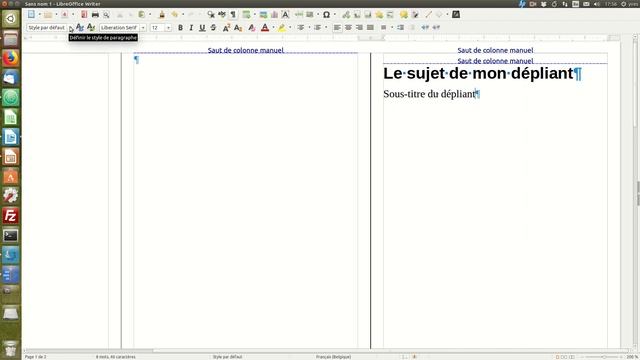
Task: Click 'Style par défaut' in status bar
Action: click(x=227, y=357)
